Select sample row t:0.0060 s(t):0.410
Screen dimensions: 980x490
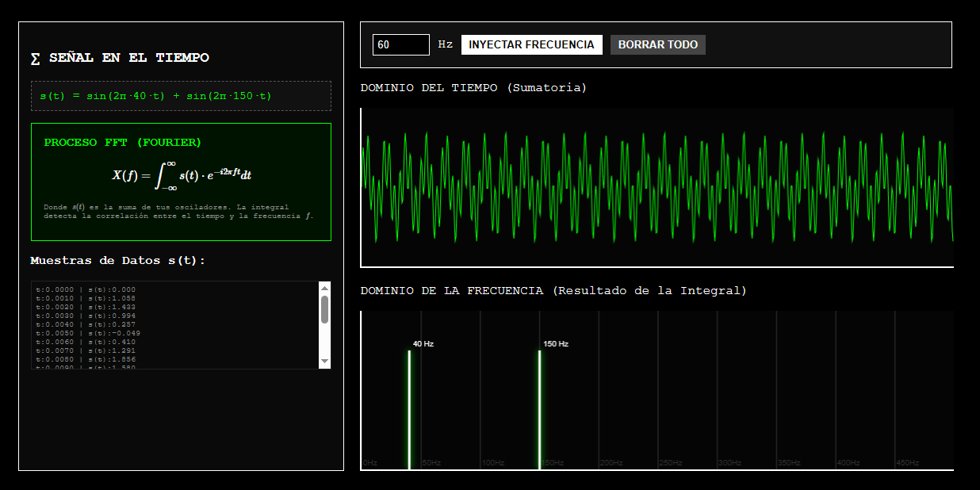(86, 342)
